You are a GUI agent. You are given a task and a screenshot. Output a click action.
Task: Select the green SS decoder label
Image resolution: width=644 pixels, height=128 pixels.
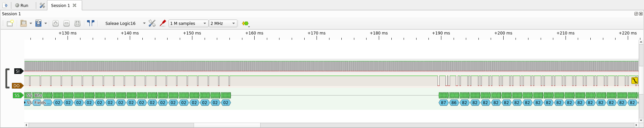pyautogui.click(x=18, y=96)
